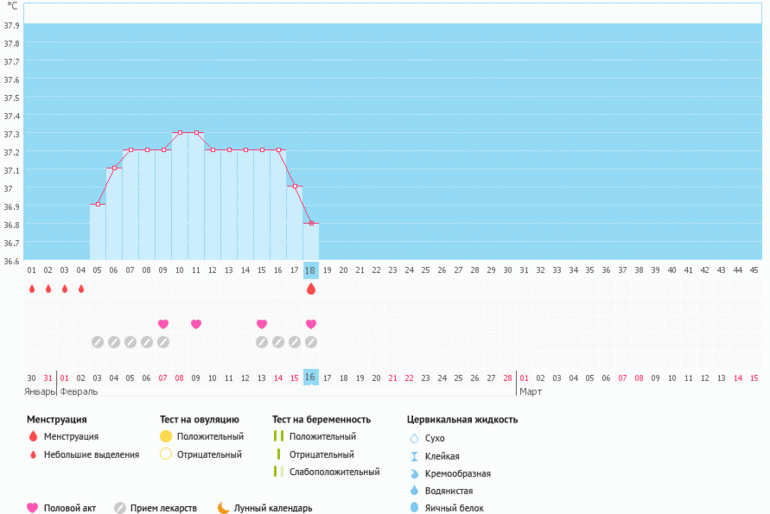Click the Половой акт heart legend icon
Viewport: 770px width, 514px height.
(32, 507)
